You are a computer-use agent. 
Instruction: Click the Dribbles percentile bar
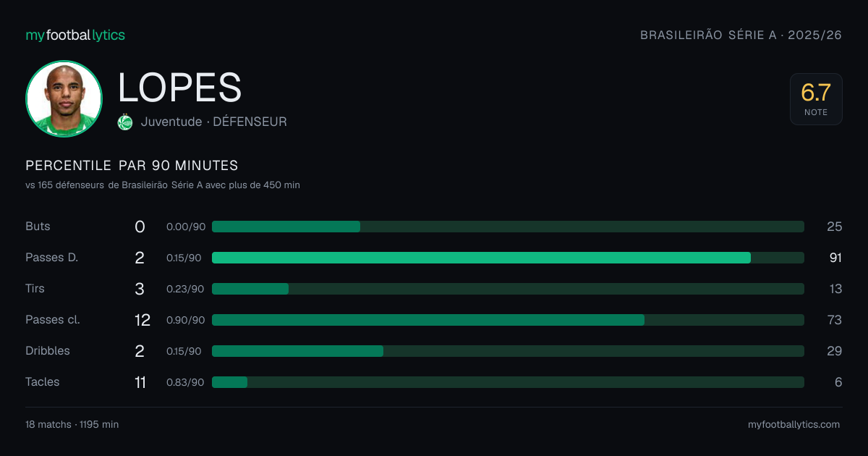click(508, 351)
